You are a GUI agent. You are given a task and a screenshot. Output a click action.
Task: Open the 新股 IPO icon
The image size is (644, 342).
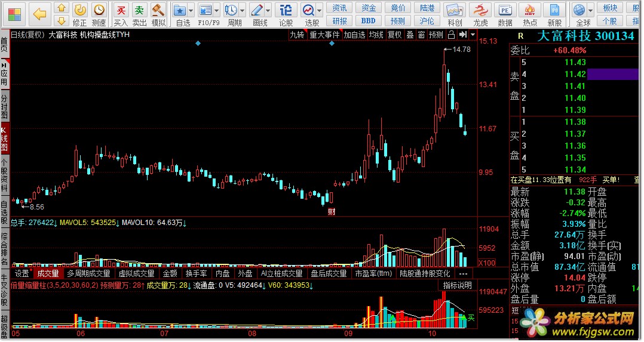[554, 10]
